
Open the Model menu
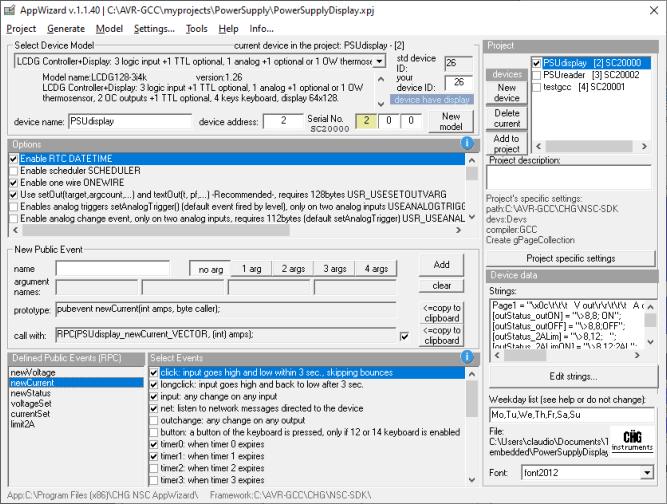coord(109,28)
